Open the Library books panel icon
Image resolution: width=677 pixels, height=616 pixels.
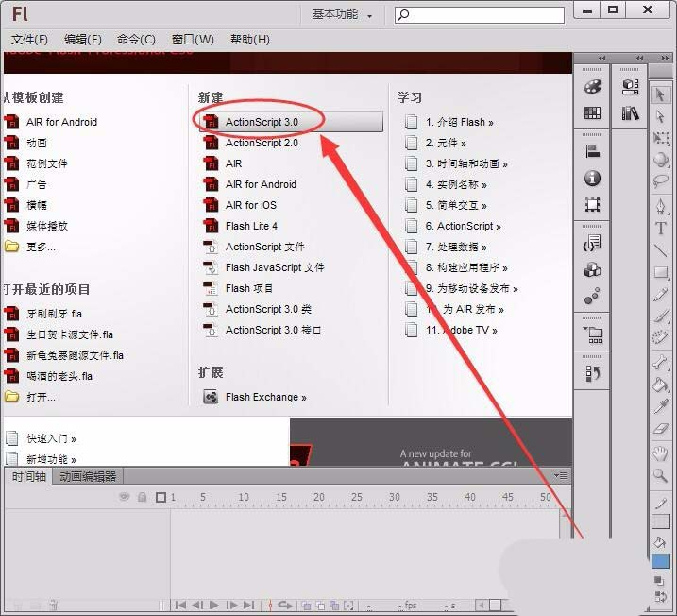[x=631, y=113]
